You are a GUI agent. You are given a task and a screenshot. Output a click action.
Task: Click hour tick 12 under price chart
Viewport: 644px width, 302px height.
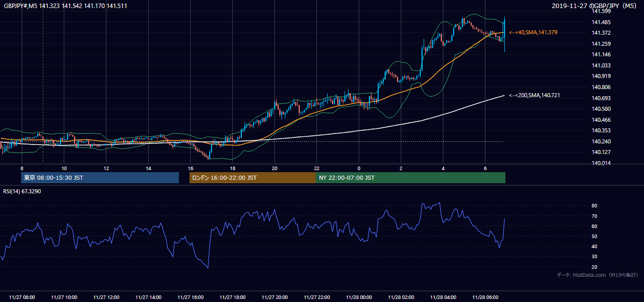pos(106,168)
